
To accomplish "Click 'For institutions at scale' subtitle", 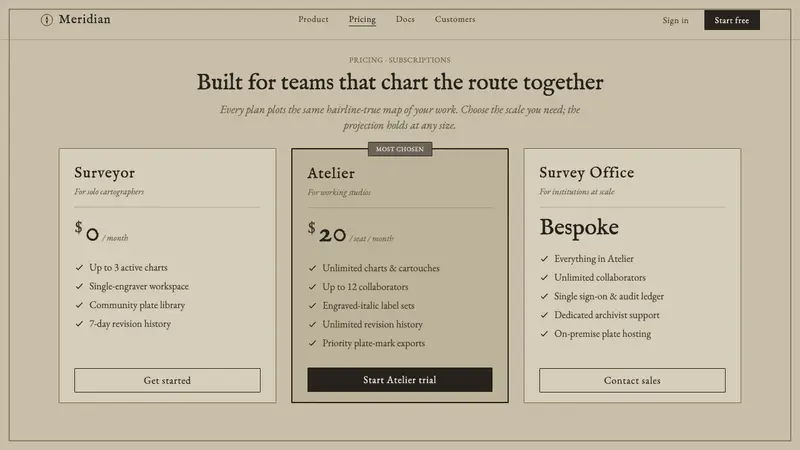I will point(577,192).
